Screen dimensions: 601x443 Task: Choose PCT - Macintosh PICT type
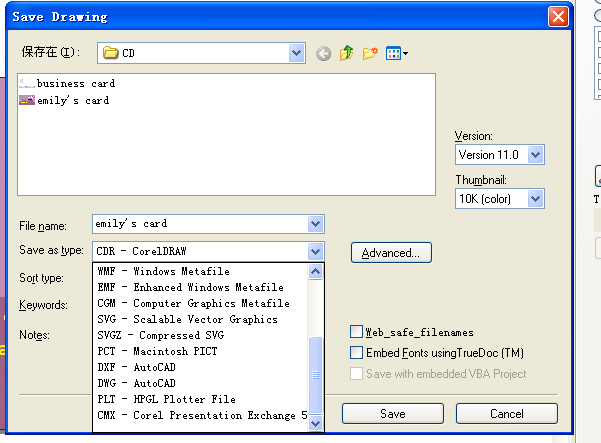click(200, 351)
